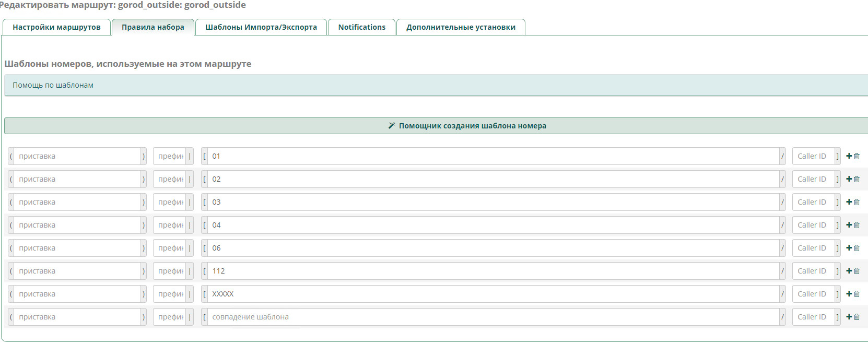Remove the 112 pattern using trash icon
The height and width of the screenshot is (344, 868).
pyautogui.click(x=857, y=271)
